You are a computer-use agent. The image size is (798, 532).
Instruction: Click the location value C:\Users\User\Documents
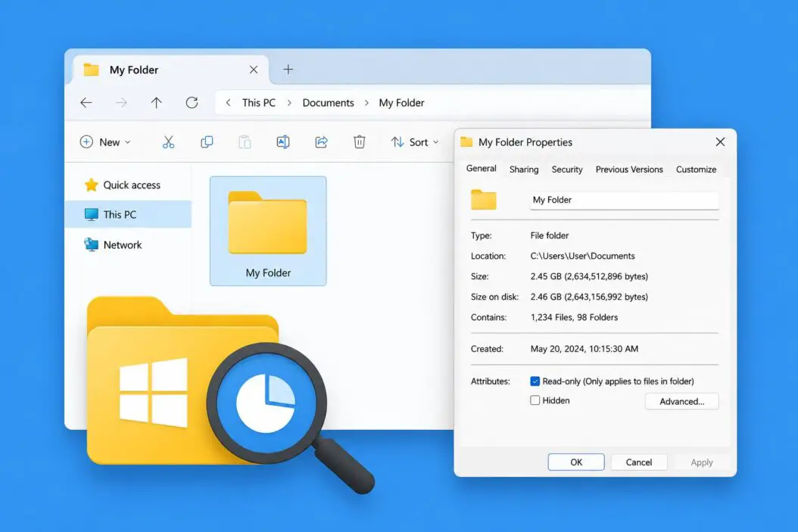point(583,256)
